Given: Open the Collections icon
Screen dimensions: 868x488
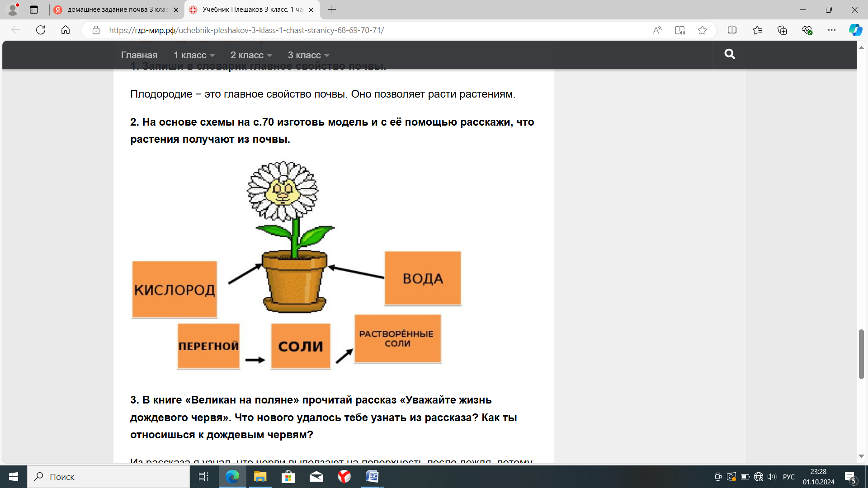Looking at the screenshot, I should [x=782, y=30].
